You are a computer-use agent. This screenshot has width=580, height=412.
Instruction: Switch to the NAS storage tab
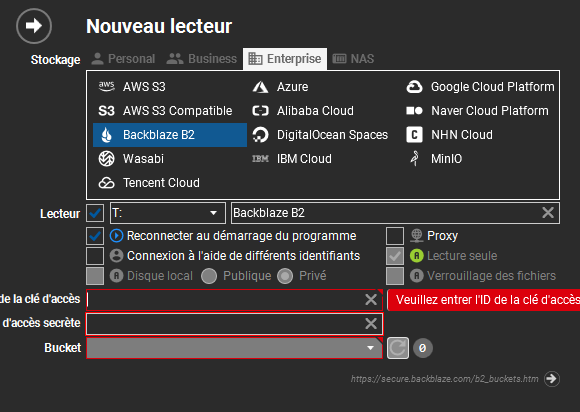[x=353, y=59]
